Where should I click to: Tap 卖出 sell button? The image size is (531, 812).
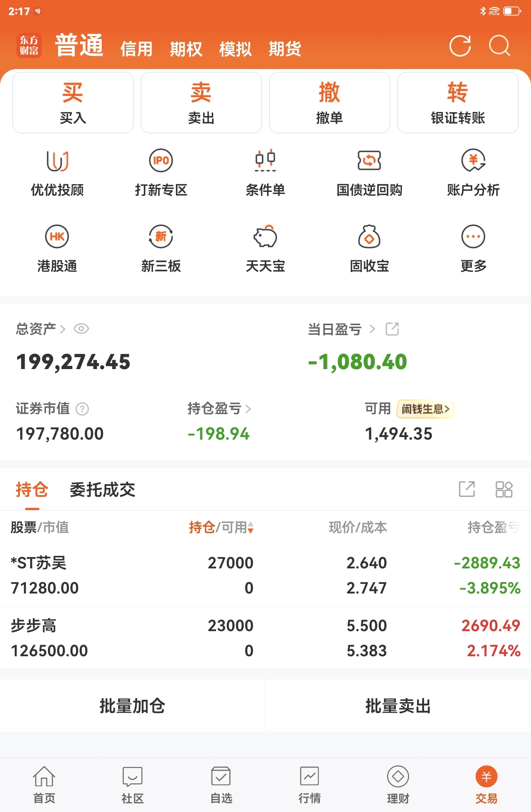201,103
